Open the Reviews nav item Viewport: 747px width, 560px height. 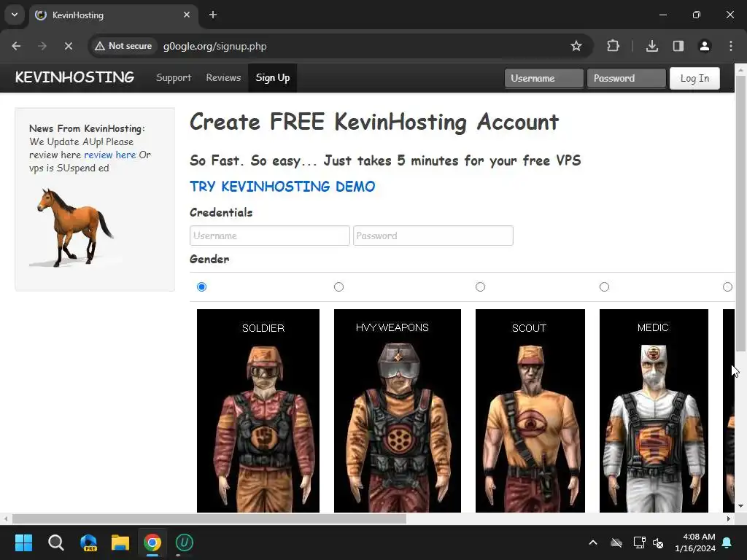click(223, 77)
